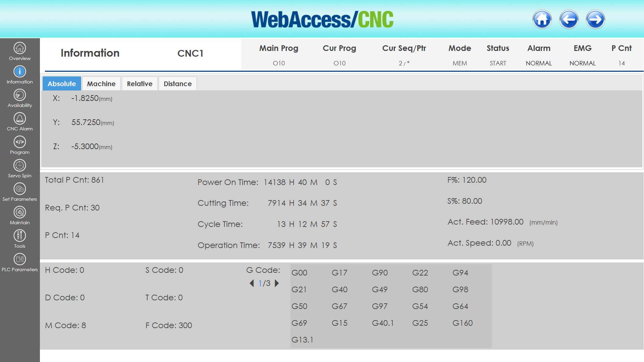Select the Distance tab

coord(177,84)
